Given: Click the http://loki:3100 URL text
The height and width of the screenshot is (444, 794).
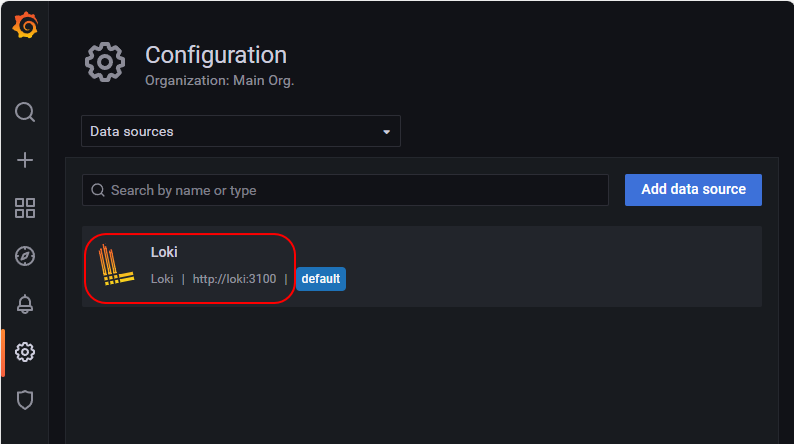Looking at the screenshot, I should (x=234, y=279).
